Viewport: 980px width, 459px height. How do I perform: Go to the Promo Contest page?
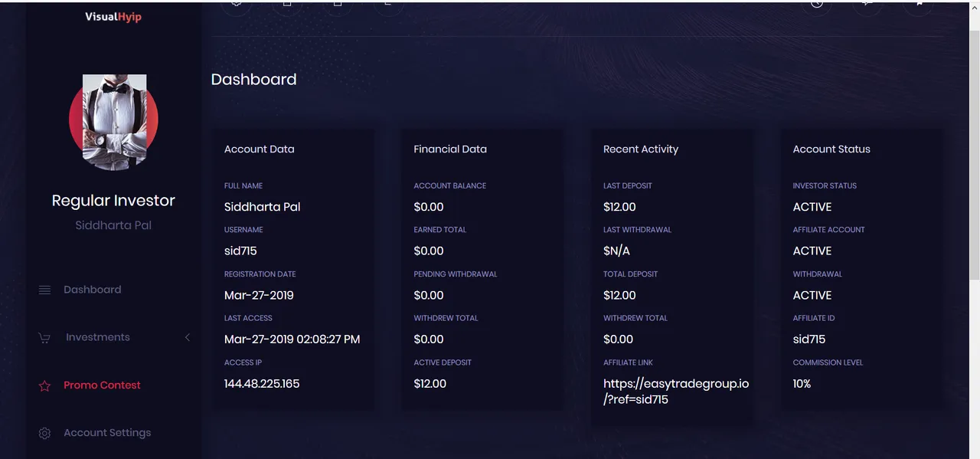(102, 385)
